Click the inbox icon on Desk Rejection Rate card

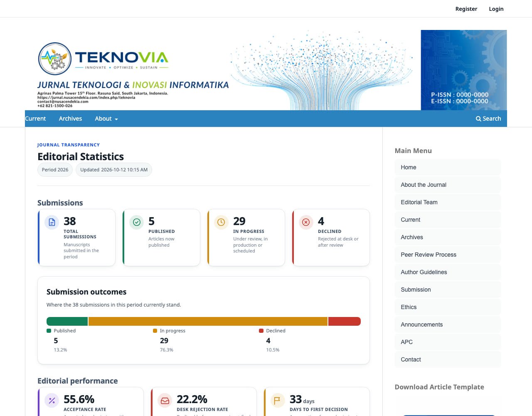coord(165,401)
